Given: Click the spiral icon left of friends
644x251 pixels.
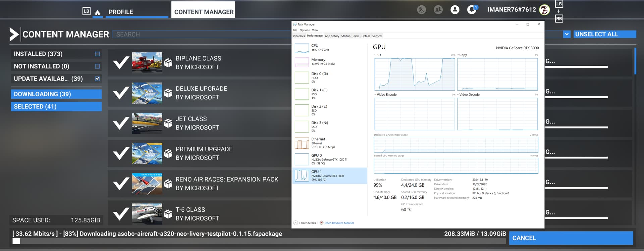Looking at the screenshot, I should click(x=422, y=10).
